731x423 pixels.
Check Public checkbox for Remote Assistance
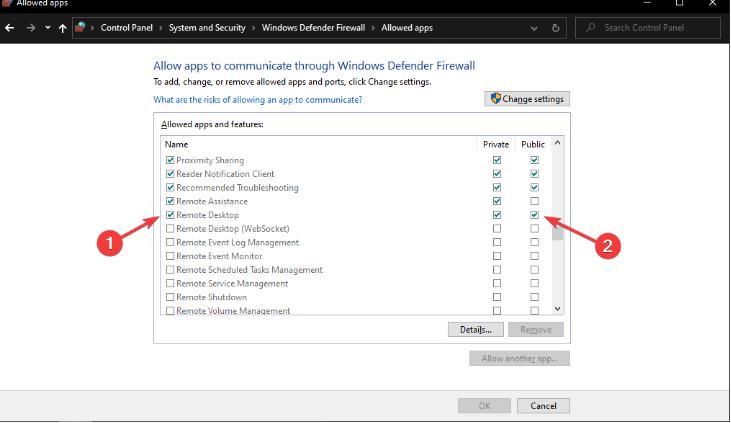pyautogui.click(x=534, y=201)
